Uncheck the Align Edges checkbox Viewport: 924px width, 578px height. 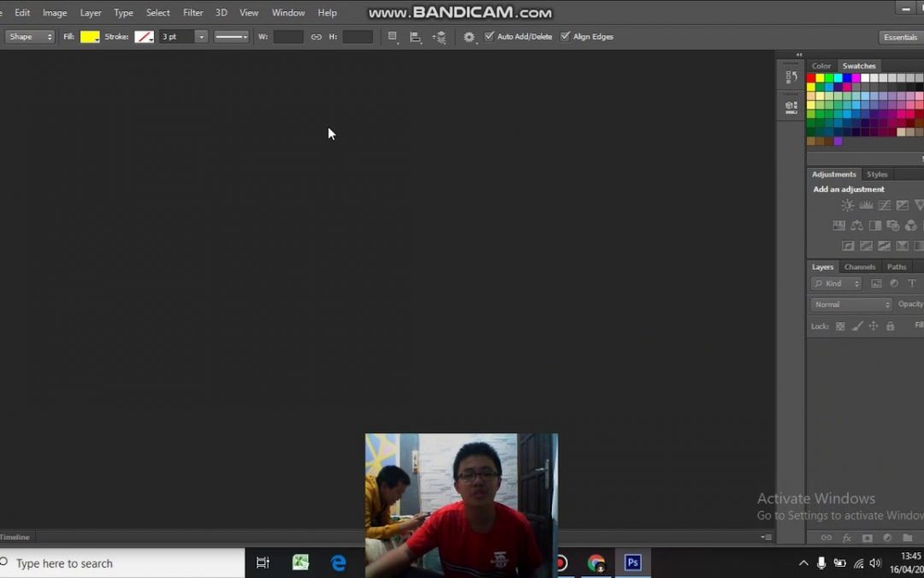click(566, 37)
